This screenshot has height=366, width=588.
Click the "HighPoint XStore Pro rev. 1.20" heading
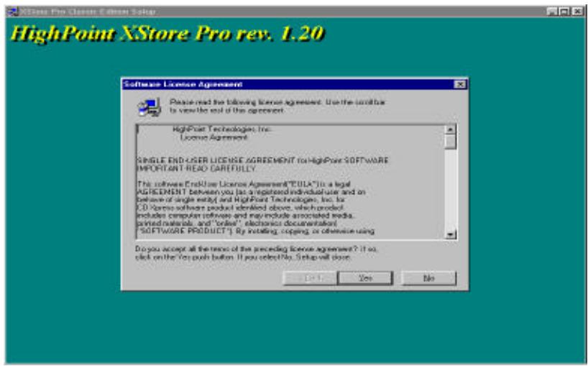click(x=167, y=34)
